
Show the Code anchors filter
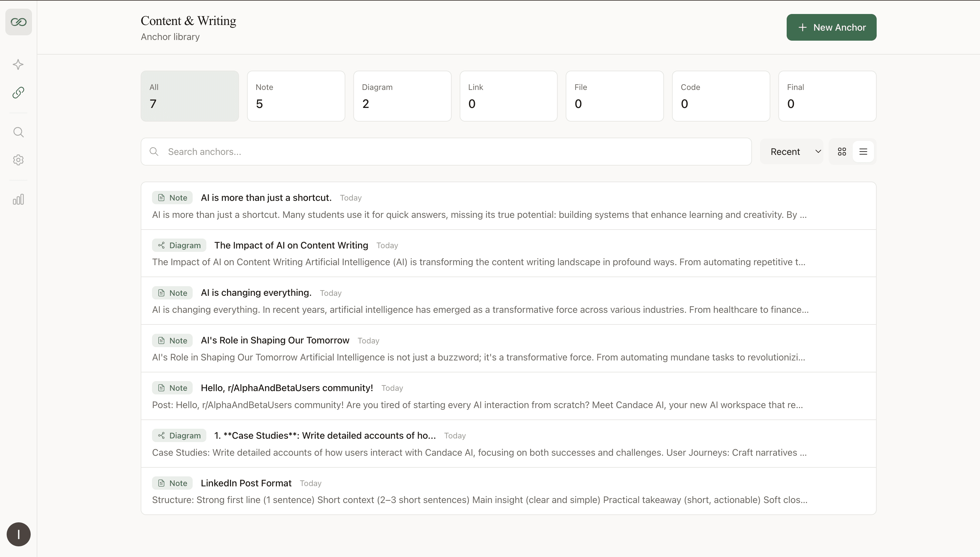click(721, 96)
